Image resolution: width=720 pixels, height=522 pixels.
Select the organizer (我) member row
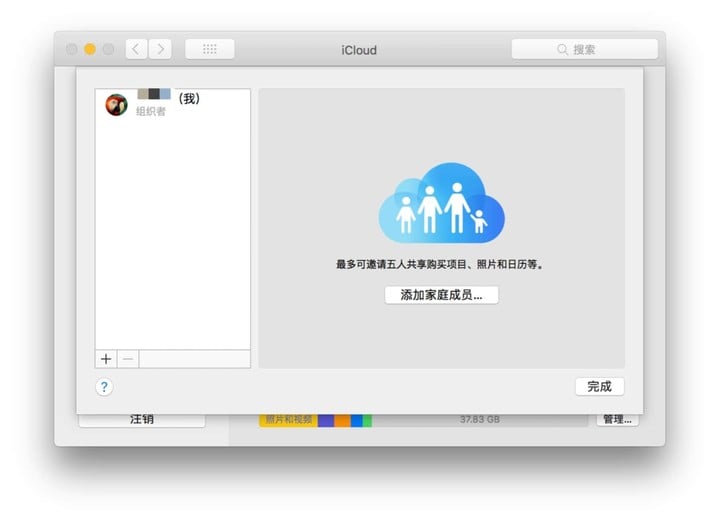[x=172, y=105]
